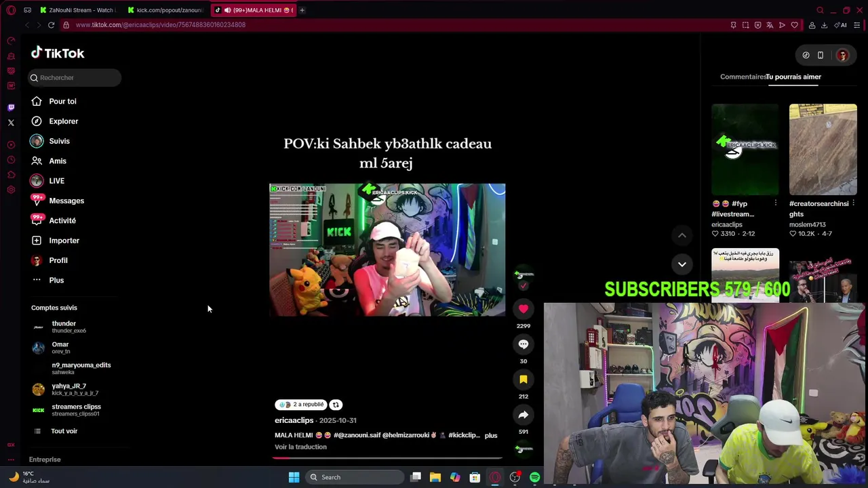Open the Windows Start menu
This screenshot has height=488, width=868.
click(x=294, y=477)
